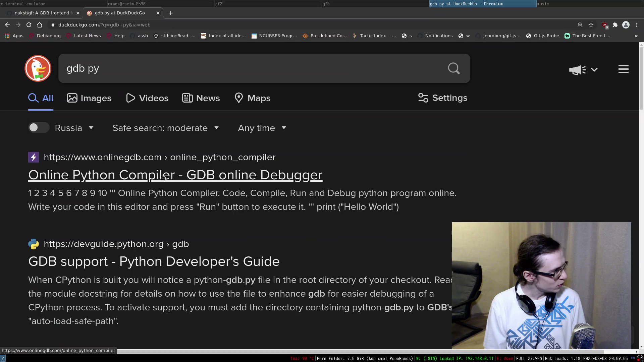Screen dimensions: 644x362
Task: Open the Apps grid bookmark
Action: tap(14, 36)
